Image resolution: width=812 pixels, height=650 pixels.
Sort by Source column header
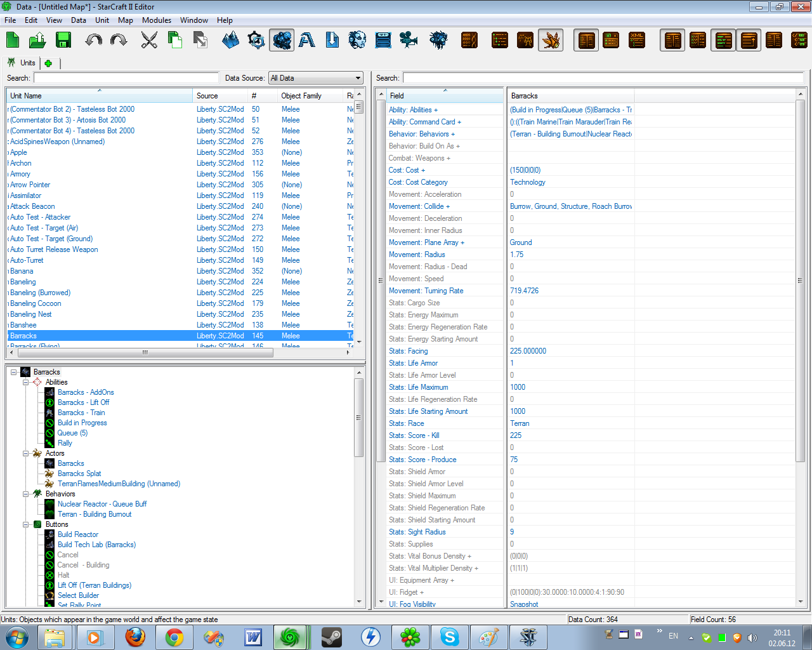tap(220, 96)
